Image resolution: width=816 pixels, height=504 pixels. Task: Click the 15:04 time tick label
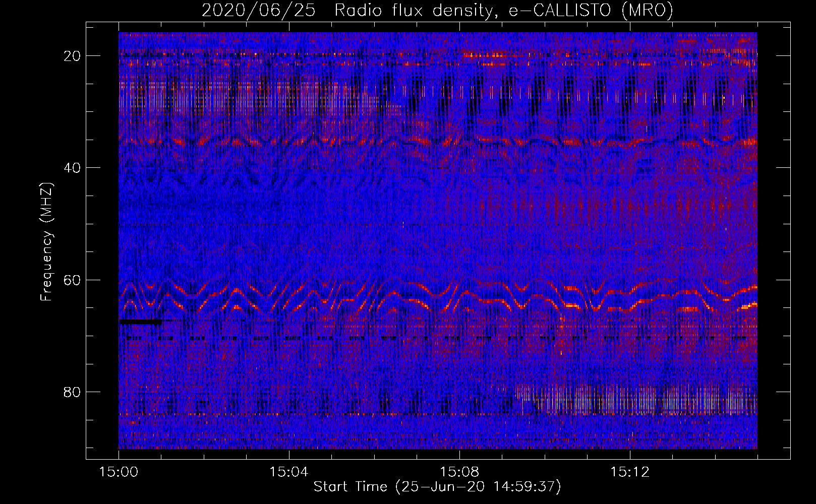click(288, 472)
